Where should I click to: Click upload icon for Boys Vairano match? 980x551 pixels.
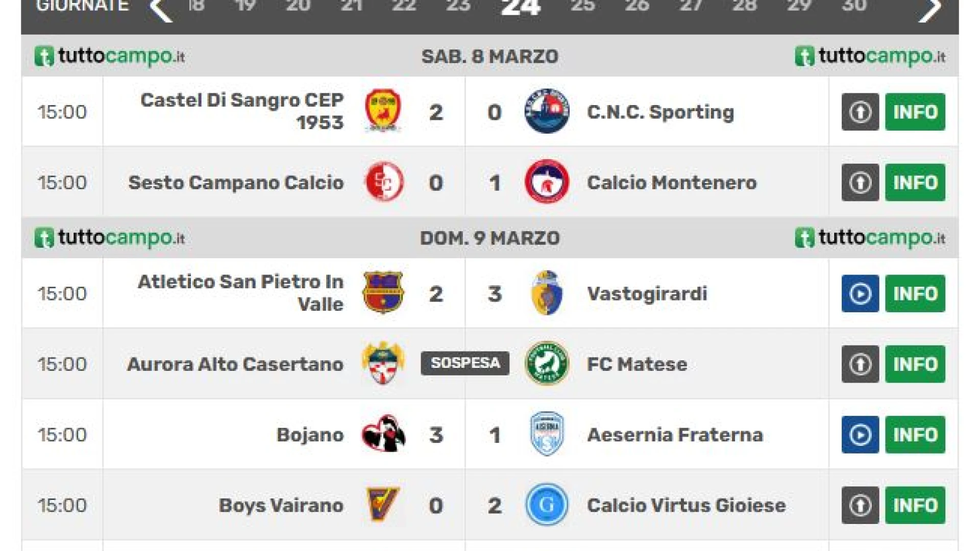[x=860, y=505]
